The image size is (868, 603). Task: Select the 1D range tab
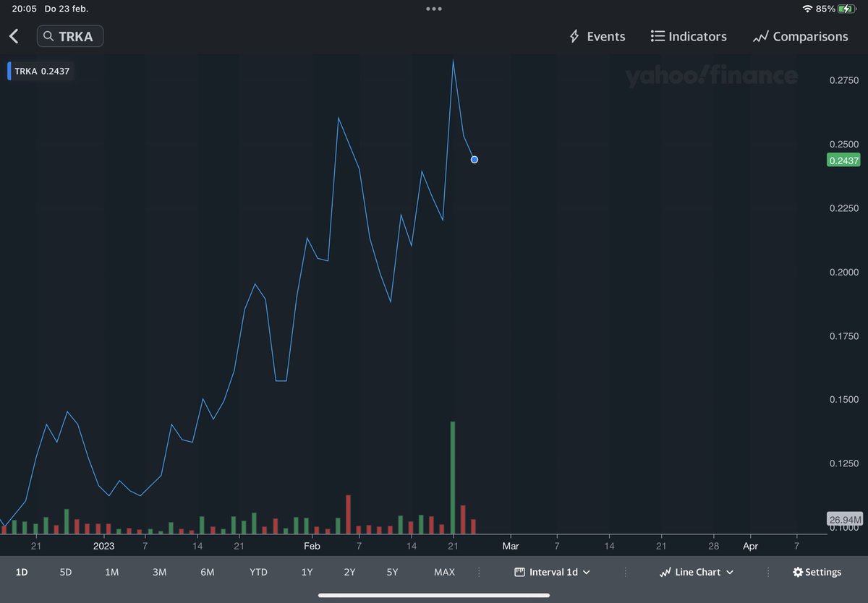point(22,572)
